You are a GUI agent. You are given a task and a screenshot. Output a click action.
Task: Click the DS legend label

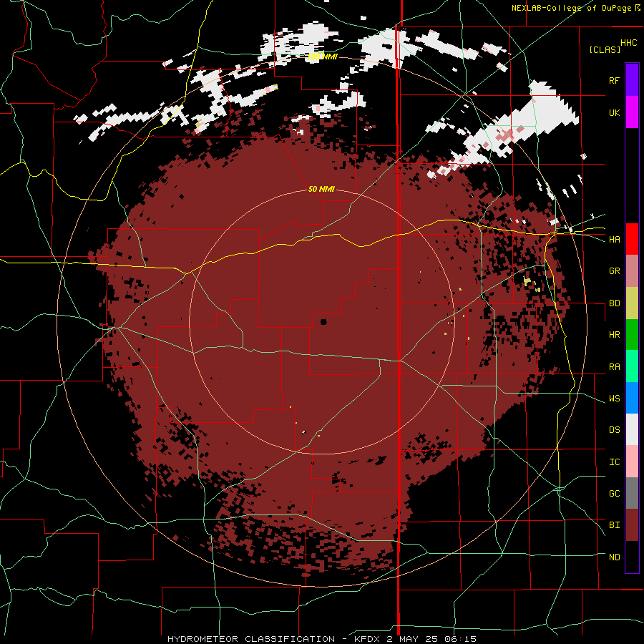click(x=614, y=430)
